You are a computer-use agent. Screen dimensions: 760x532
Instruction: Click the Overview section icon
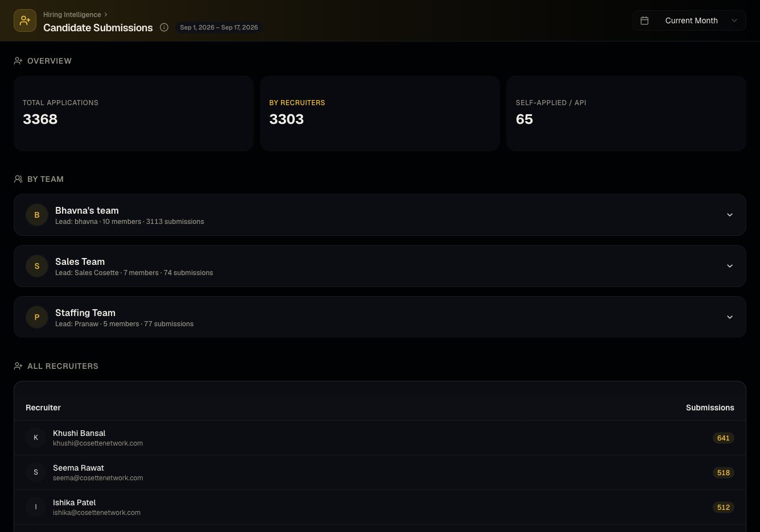coord(18,61)
